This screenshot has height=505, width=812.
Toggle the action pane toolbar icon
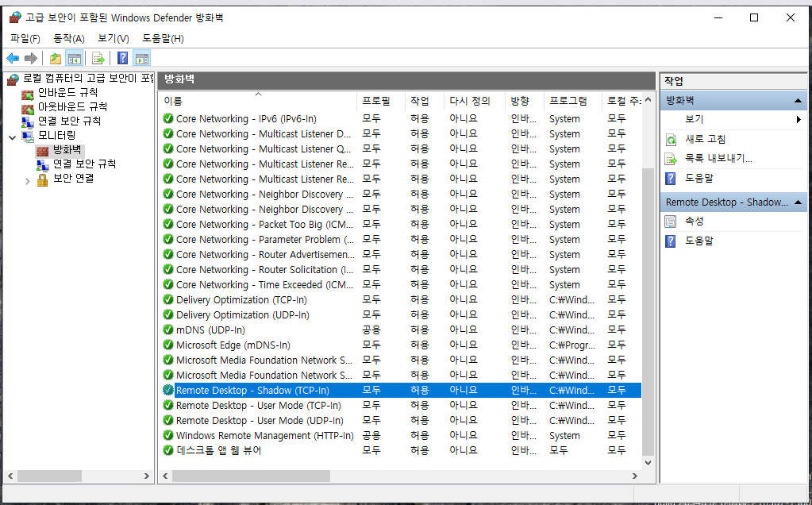pos(142,59)
